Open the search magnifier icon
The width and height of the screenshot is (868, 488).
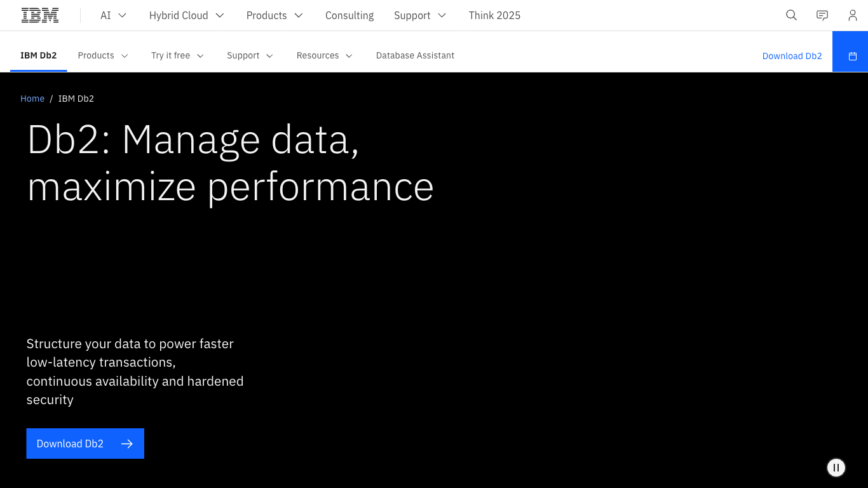791,15
